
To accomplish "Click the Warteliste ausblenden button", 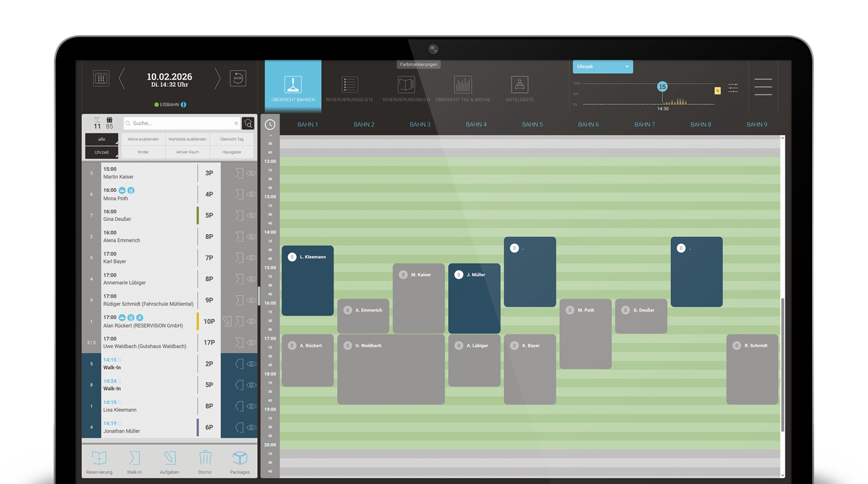I will pos(187,139).
